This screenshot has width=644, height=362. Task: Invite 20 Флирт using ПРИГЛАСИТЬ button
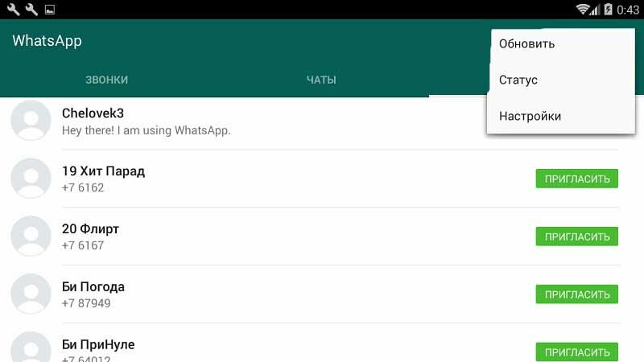(x=576, y=237)
